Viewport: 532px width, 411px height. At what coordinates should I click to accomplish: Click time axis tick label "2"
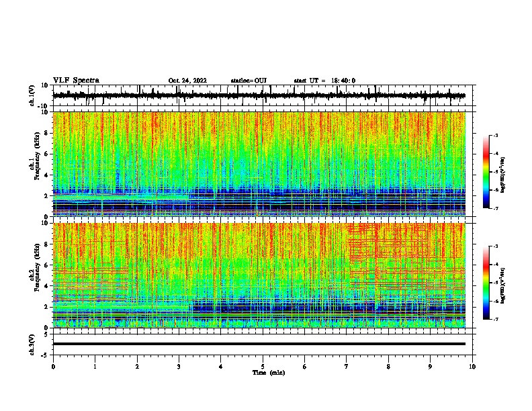137,367
